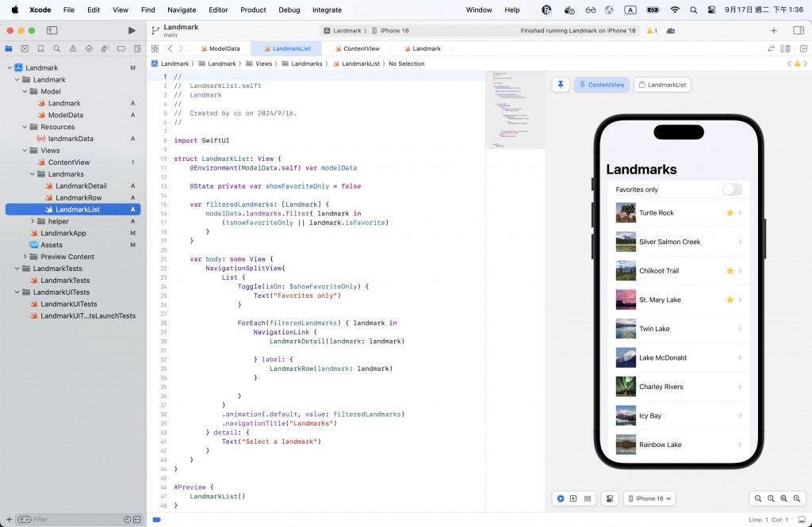The image size is (812, 527).
Task: Enable the live preview mode button
Action: tap(561, 498)
